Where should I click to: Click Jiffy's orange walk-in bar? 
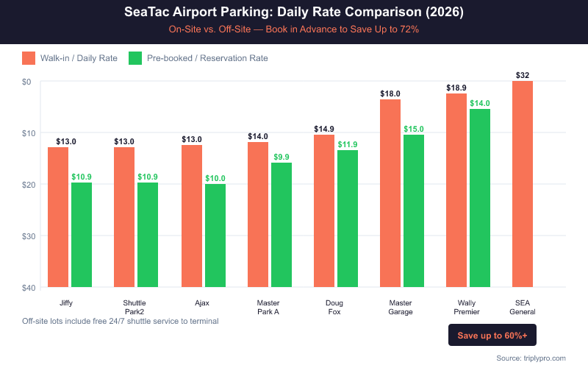point(58,217)
